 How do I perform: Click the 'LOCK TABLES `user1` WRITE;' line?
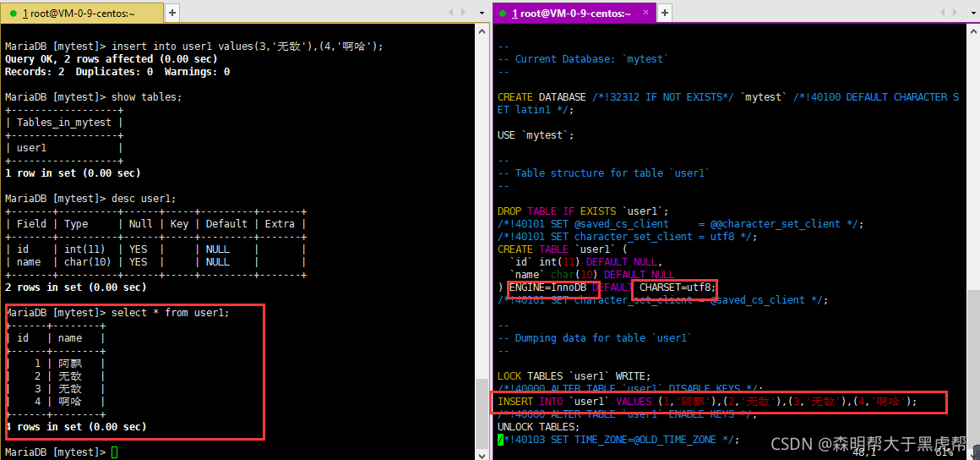pyautogui.click(x=574, y=376)
